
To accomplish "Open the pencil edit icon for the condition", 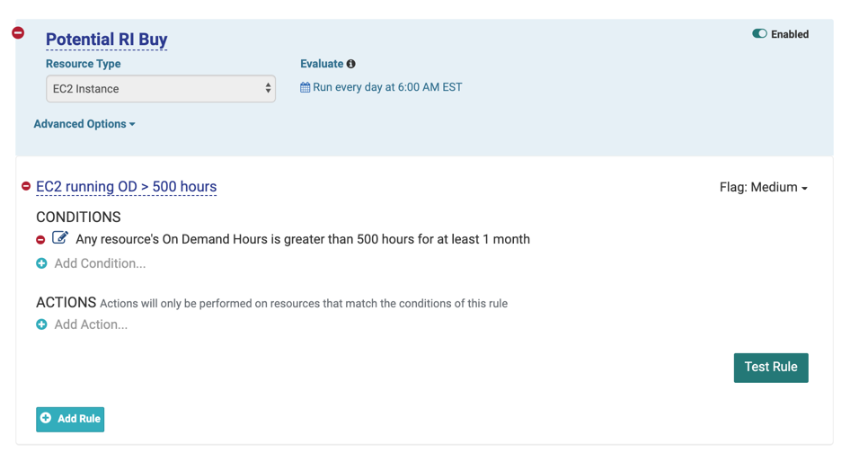I will (x=60, y=238).
